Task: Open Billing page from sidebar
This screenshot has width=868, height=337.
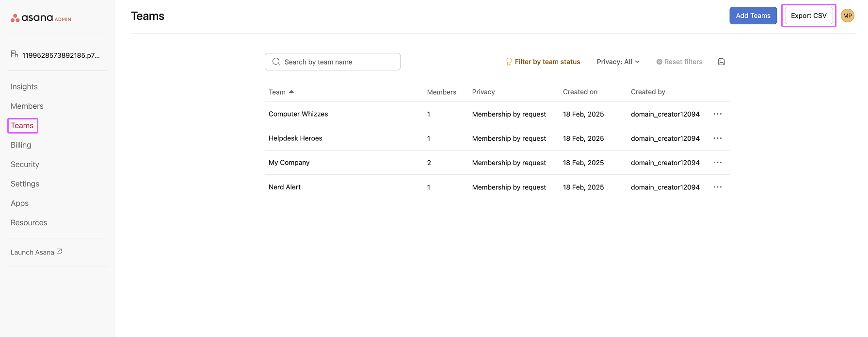Action: (x=21, y=145)
